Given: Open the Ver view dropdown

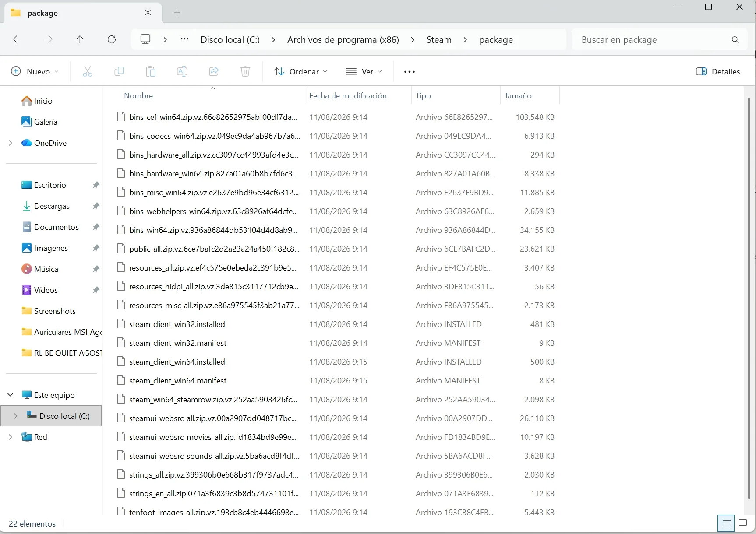Looking at the screenshot, I should point(364,71).
